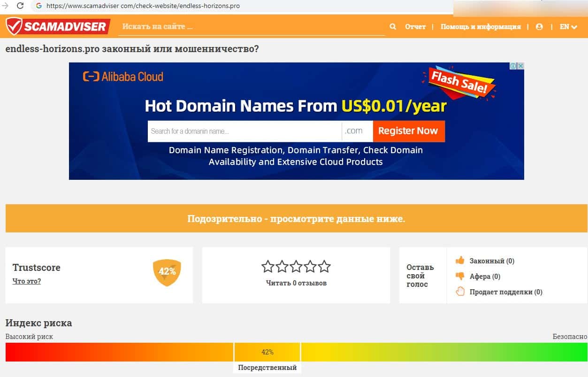This screenshot has height=377, width=588.
Task: Select the fifth rating star
Action: [324, 267]
